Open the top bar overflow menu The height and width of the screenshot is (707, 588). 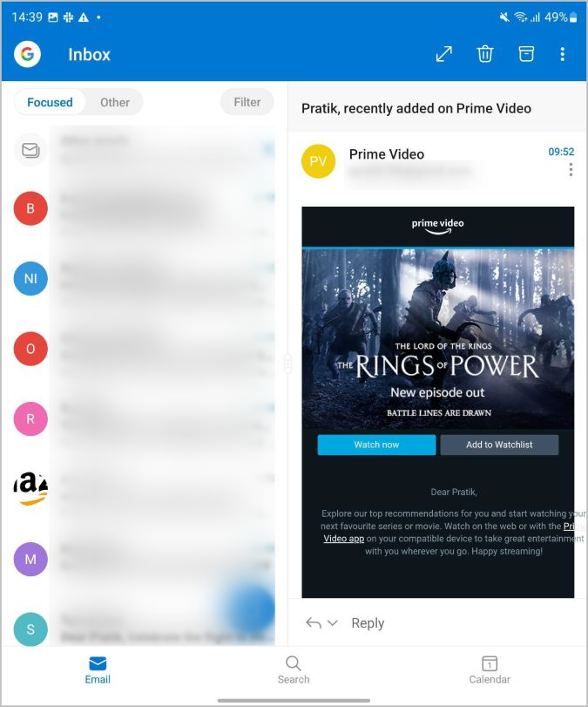tap(563, 54)
